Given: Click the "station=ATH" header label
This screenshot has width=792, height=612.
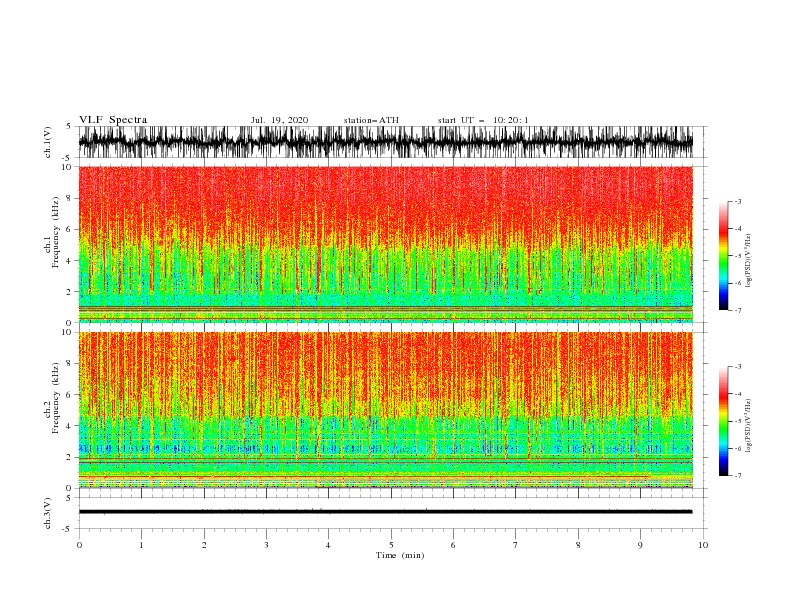Looking at the screenshot, I should [x=371, y=120].
